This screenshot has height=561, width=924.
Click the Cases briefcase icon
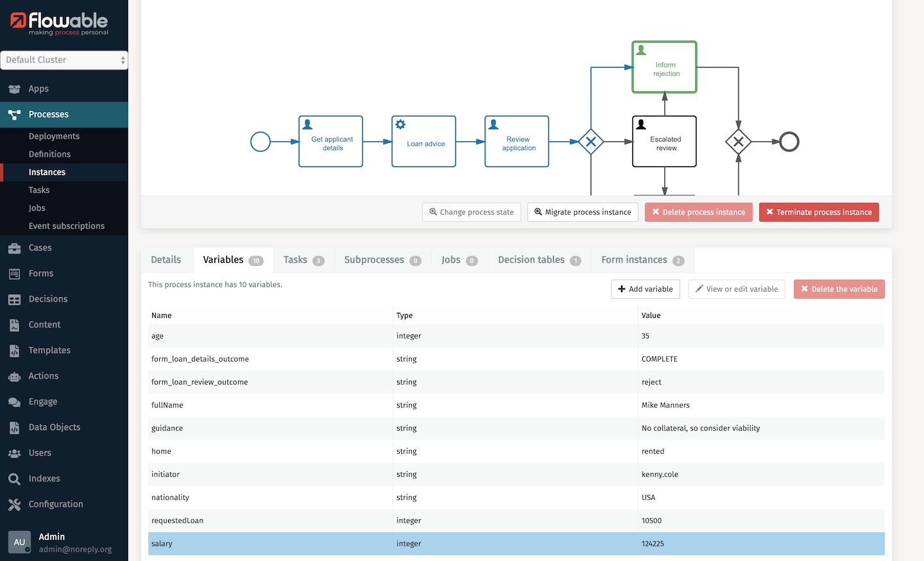click(14, 248)
